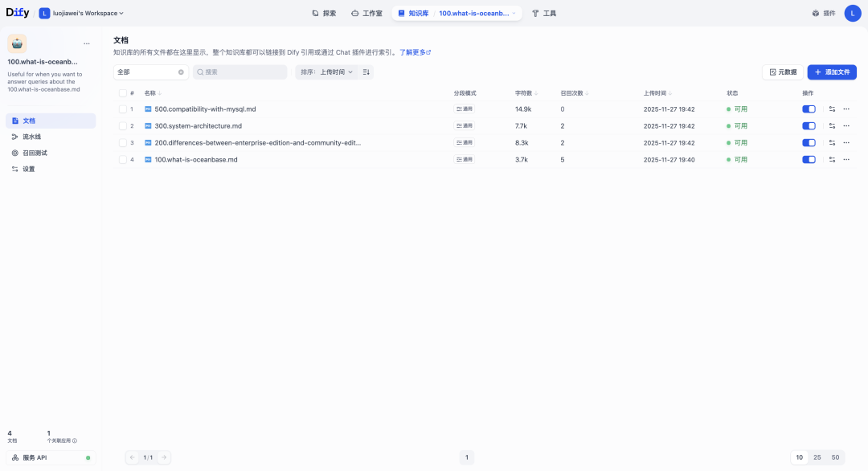Open the 了解更多 link

coord(413,51)
